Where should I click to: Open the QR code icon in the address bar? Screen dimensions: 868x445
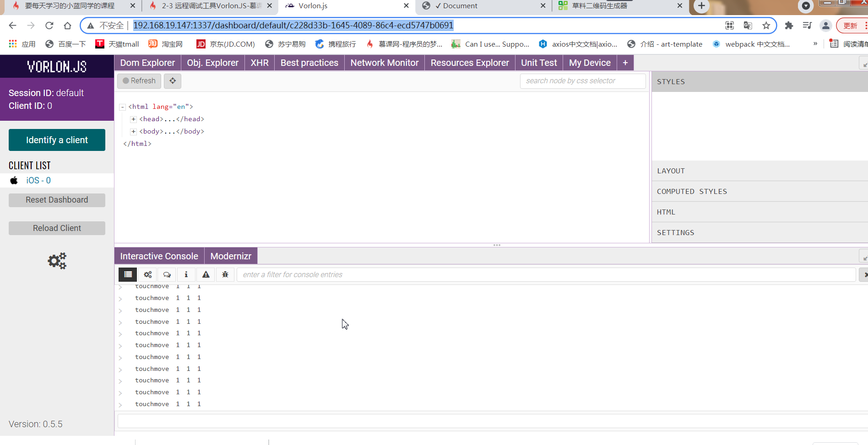coord(730,26)
